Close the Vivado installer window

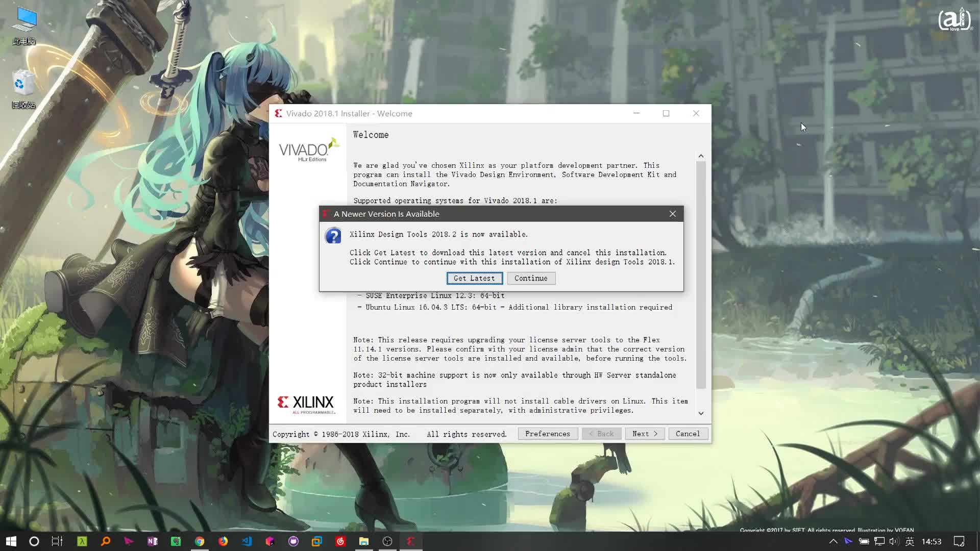(x=696, y=113)
